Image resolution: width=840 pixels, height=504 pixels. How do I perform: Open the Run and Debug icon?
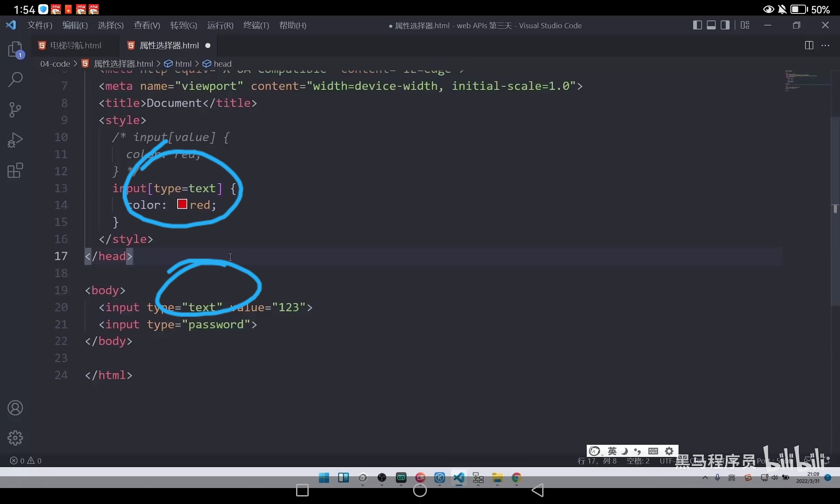click(x=15, y=140)
